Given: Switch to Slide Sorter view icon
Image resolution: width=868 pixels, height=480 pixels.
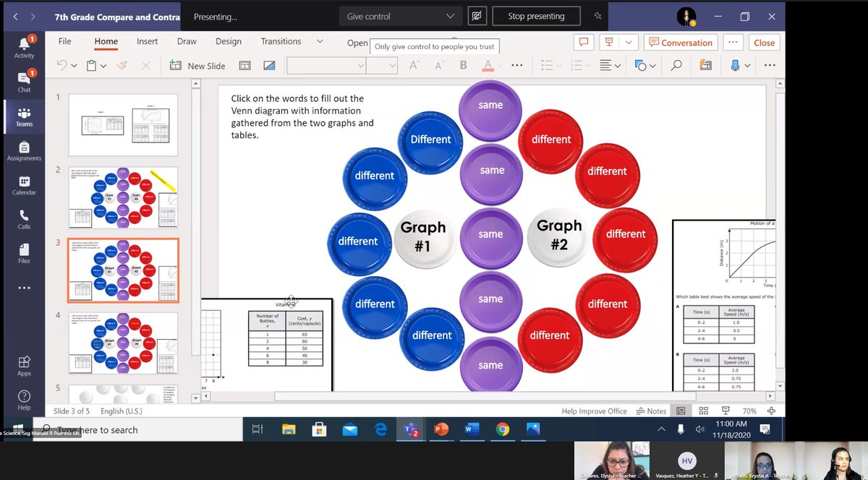Looking at the screenshot, I should tap(704, 411).
